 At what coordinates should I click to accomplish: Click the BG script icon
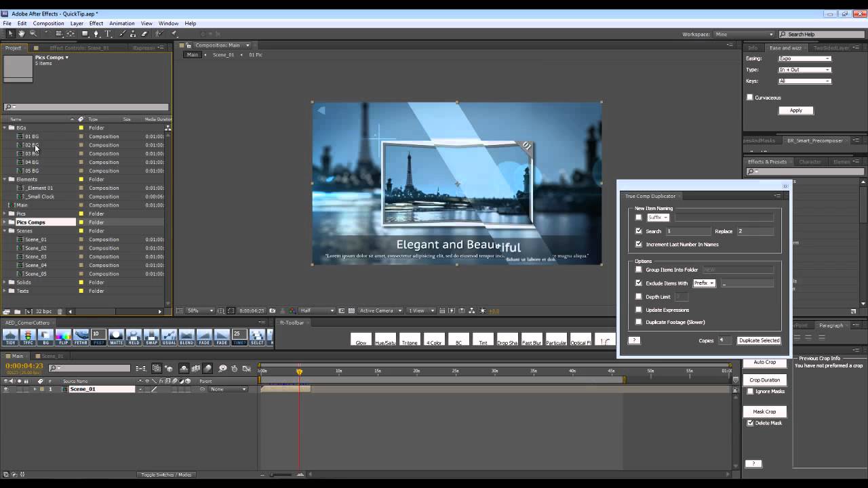45,338
